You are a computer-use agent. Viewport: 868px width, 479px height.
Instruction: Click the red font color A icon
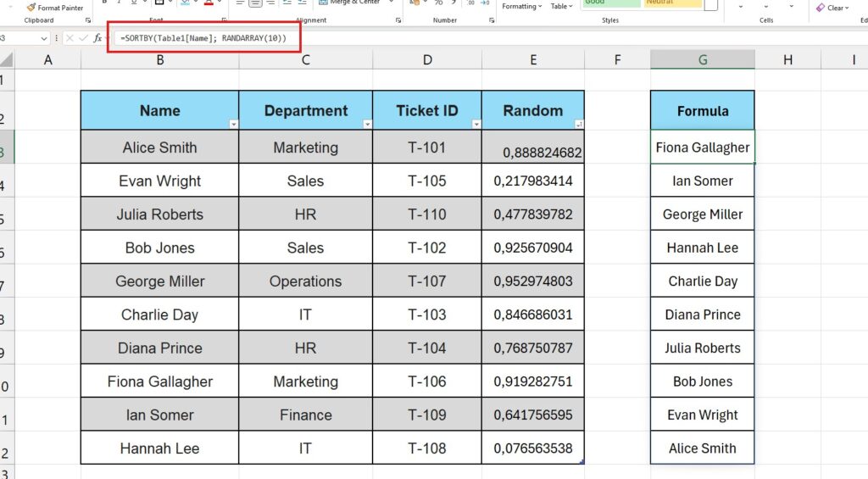coord(209,3)
